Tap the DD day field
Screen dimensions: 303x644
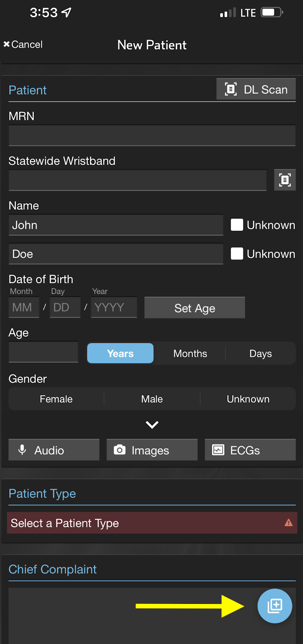tap(65, 308)
